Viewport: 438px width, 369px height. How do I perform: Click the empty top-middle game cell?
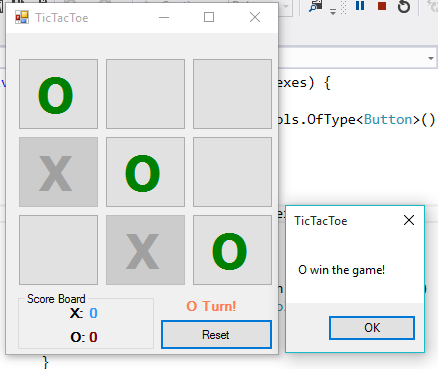click(145, 94)
